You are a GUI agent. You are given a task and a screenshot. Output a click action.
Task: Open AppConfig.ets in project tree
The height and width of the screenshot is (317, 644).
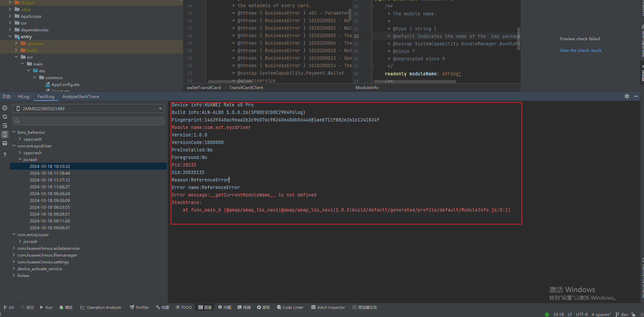coord(65,85)
